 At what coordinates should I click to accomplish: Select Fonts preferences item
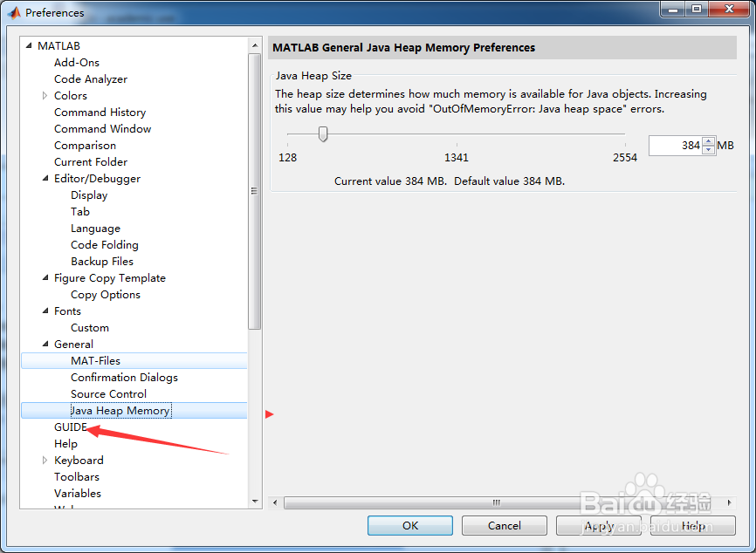(67, 311)
